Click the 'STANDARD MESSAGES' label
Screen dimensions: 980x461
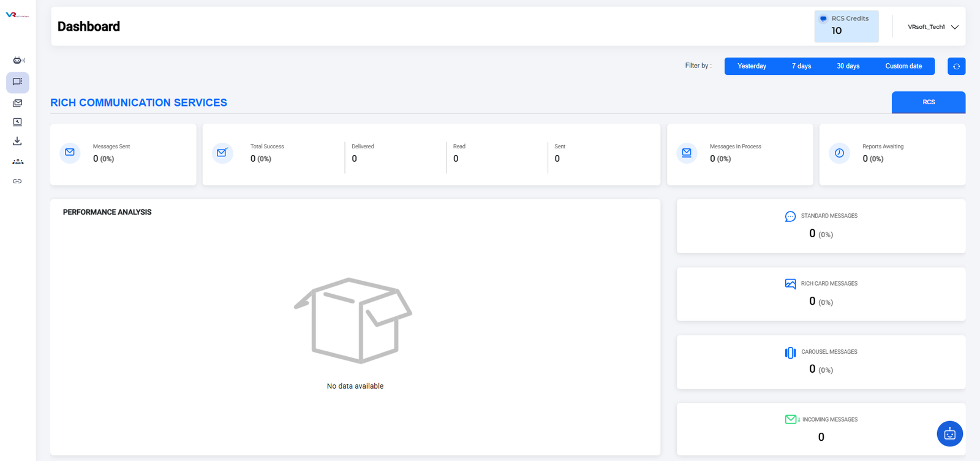[x=829, y=216]
